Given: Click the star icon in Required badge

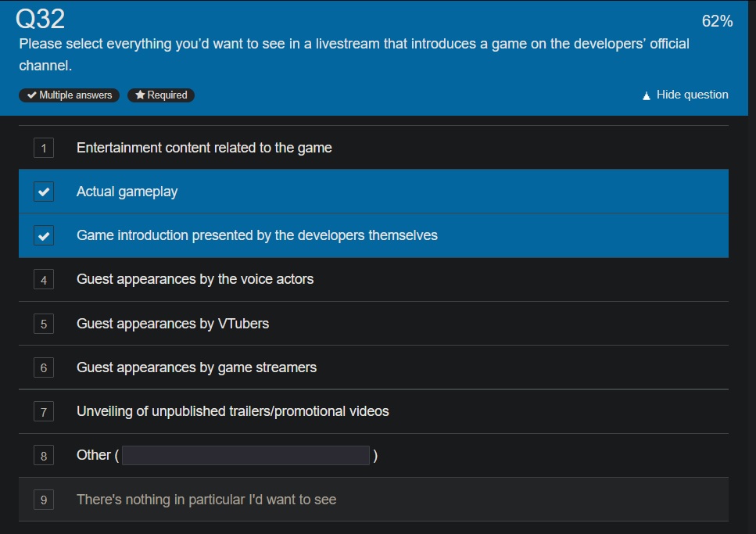Looking at the screenshot, I should coord(140,95).
